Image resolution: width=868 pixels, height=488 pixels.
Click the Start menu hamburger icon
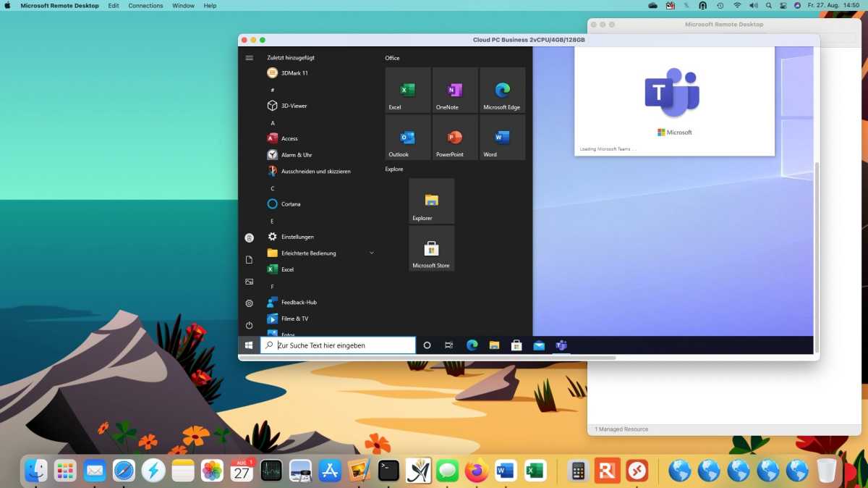[x=250, y=58]
